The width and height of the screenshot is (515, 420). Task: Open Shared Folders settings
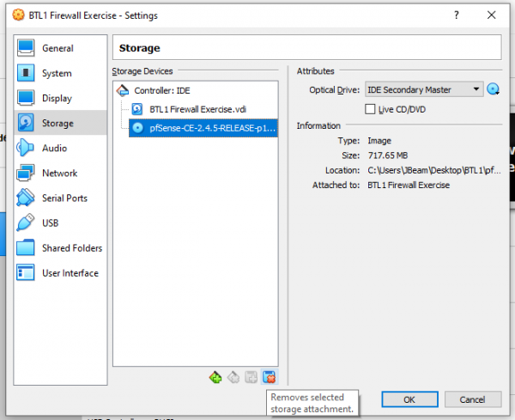60,248
